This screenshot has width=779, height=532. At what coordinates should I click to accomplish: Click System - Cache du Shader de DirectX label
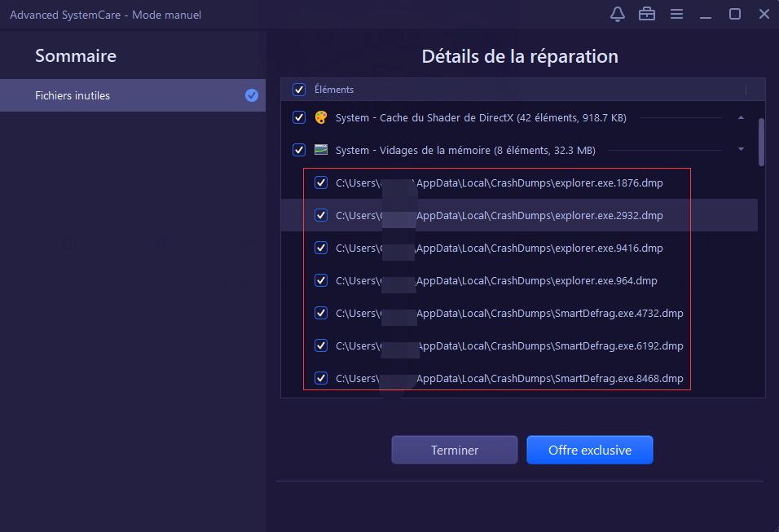tap(481, 118)
